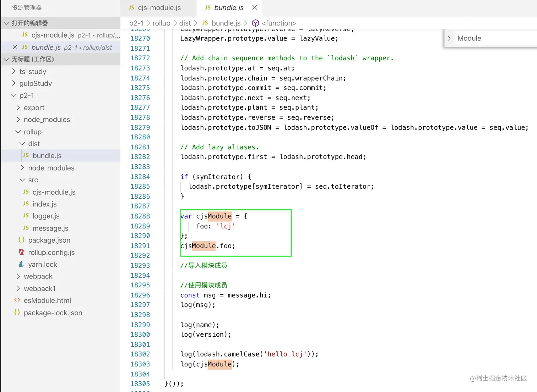Viewport: 537px width, 392px height.
Task: Click JS icon of cjs-module.js tab
Action: 131,7
